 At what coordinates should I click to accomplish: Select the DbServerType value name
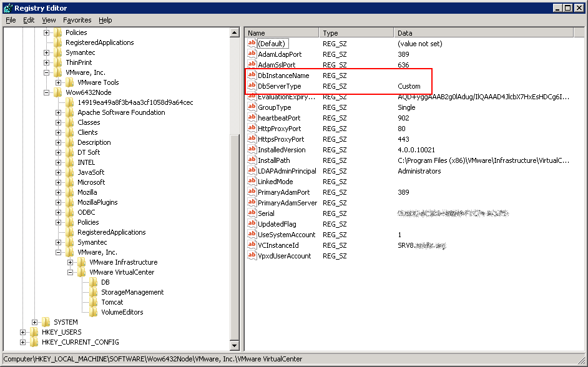point(280,86)
